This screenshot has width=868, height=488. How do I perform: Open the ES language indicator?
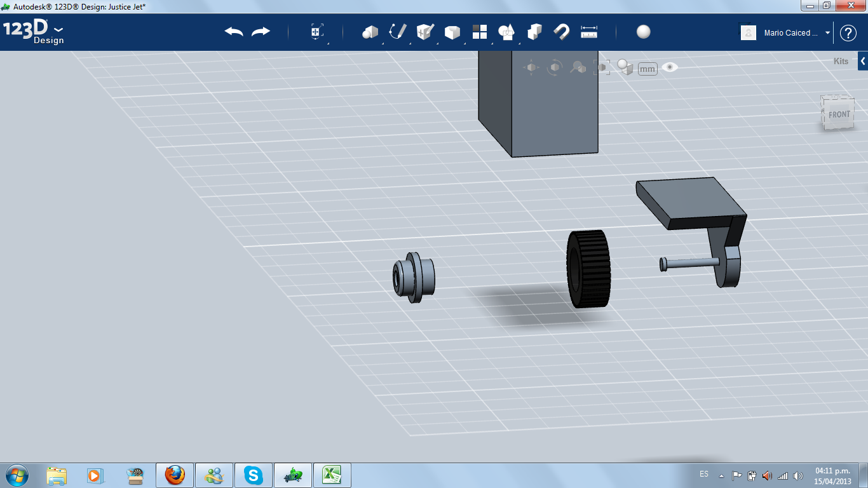[x=704, y=474]
